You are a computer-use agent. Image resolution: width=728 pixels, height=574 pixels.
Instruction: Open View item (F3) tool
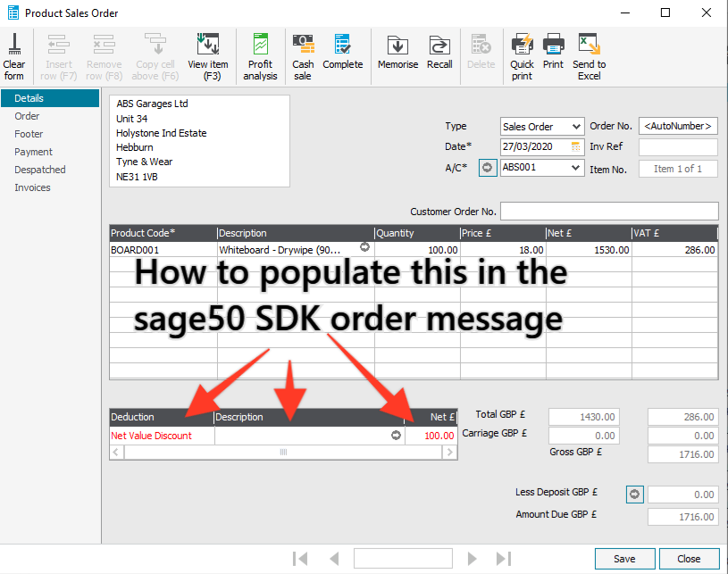pyautogui.click(x=208, y=55)
